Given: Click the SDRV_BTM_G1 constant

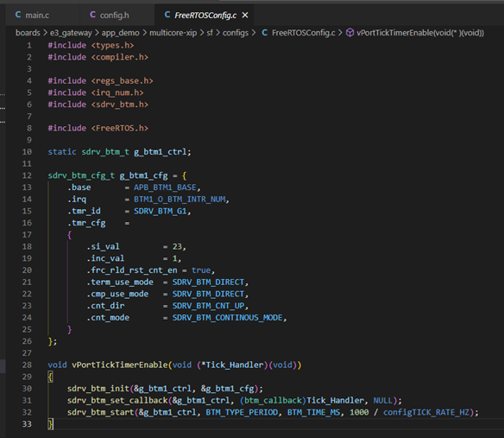Looking at the screenshot, I should [161, 211].
